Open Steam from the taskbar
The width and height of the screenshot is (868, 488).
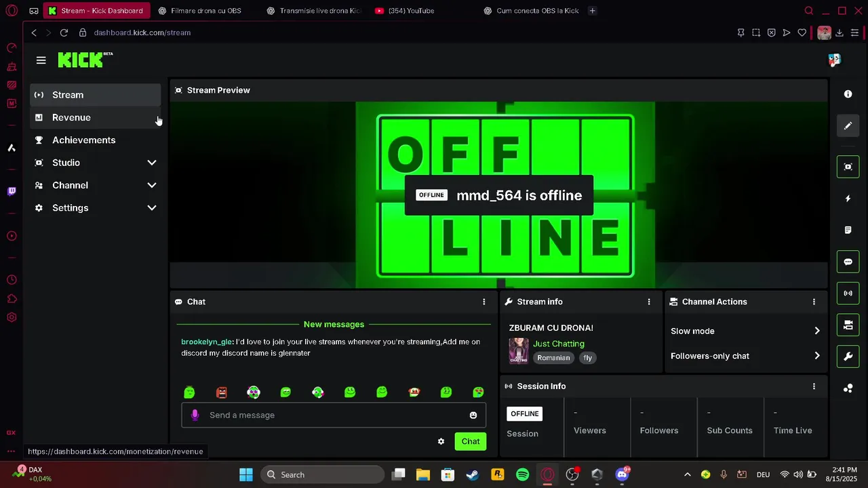(473, 474)
